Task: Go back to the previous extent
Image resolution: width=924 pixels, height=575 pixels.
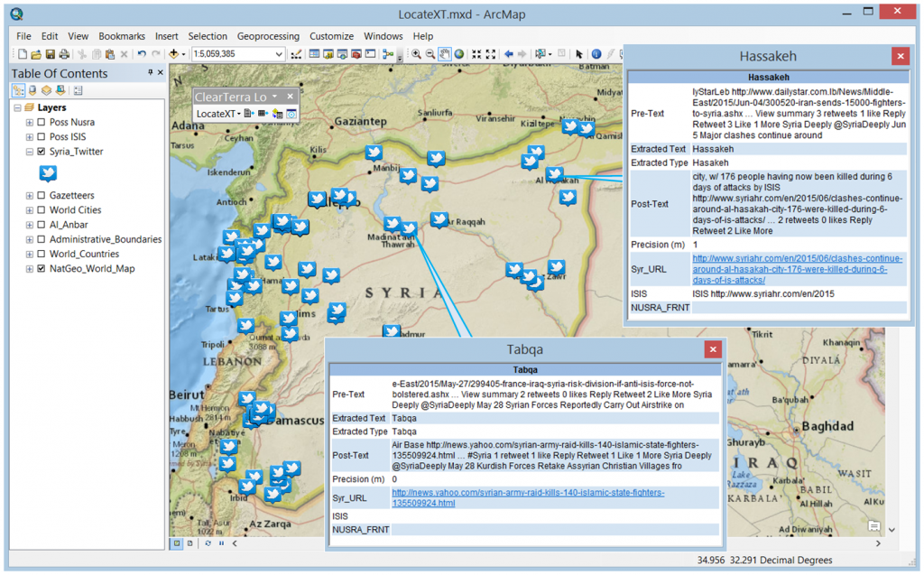Action: [508, 54]
